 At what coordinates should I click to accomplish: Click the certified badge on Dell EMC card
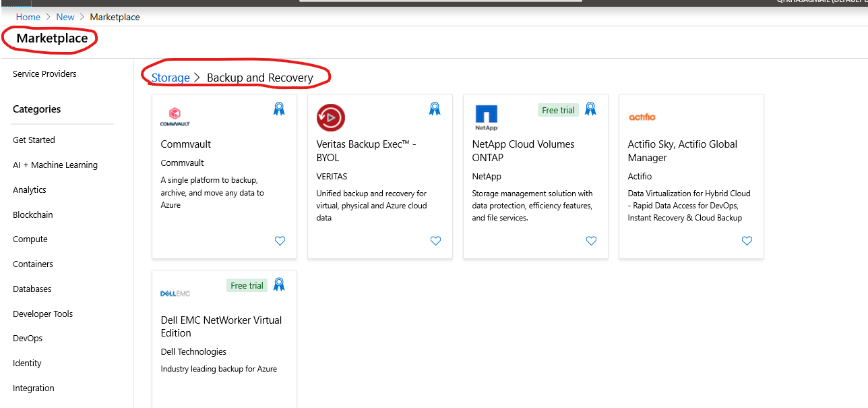pos(279,285)
